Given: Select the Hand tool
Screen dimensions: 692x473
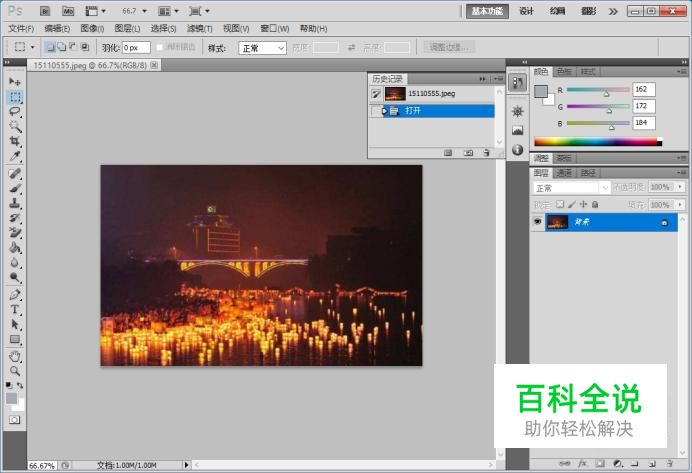Looking at the screenshot, I should (x=15, y=356).
